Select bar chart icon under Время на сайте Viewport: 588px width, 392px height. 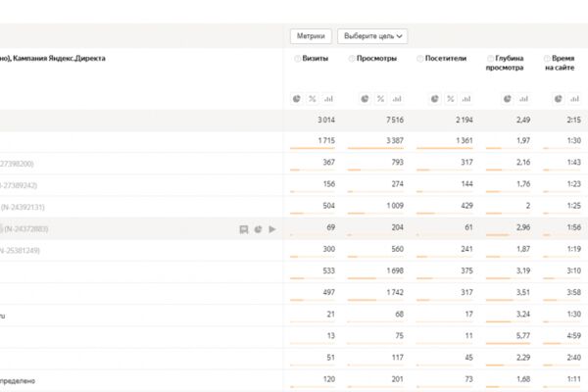coord(574,99)
